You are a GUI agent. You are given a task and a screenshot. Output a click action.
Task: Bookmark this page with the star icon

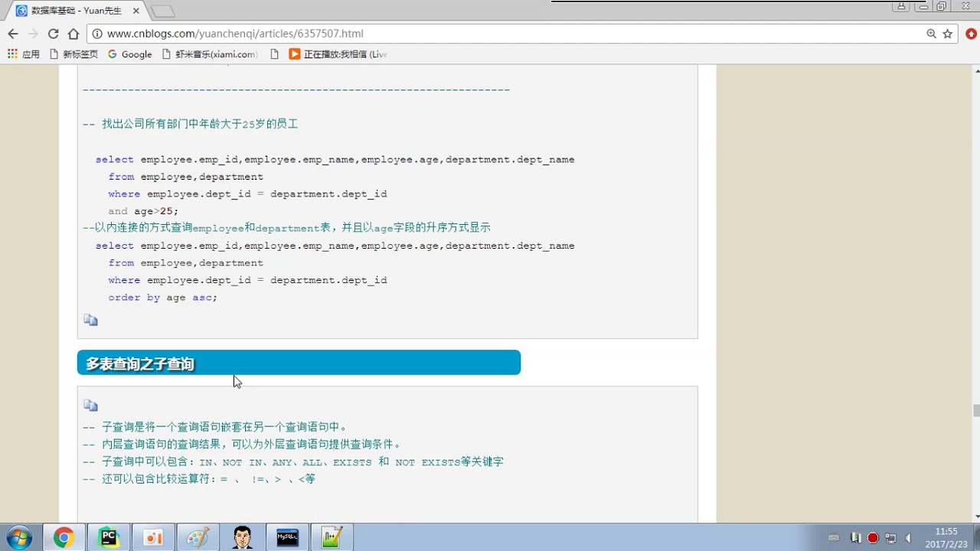947,34
